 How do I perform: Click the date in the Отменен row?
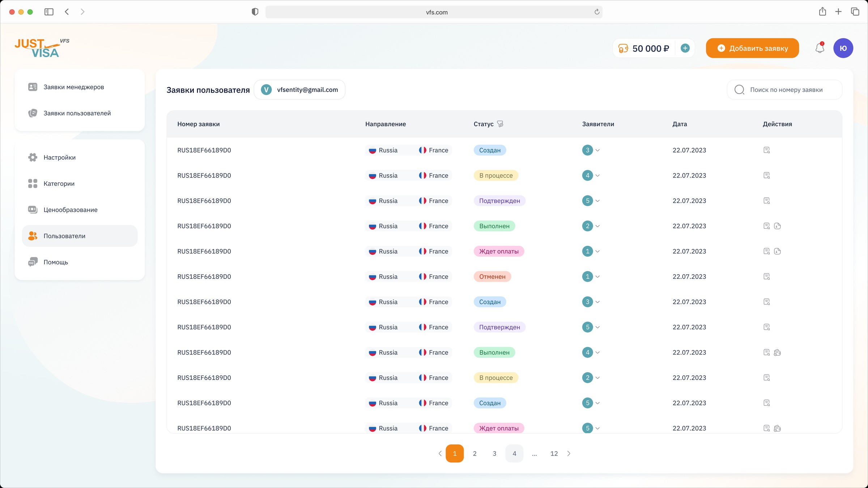689,277
